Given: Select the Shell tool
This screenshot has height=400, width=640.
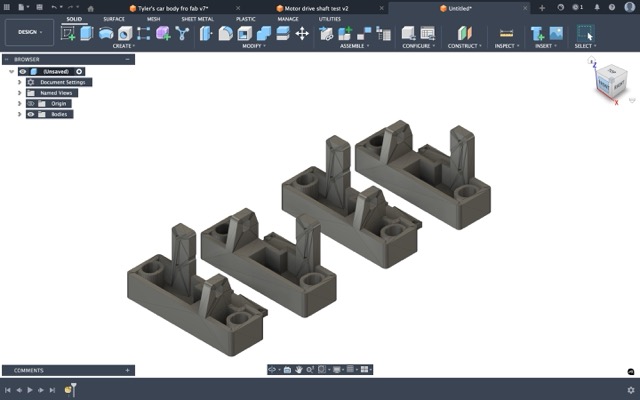Looking at the screenshot, I should (x=244, y=33).
